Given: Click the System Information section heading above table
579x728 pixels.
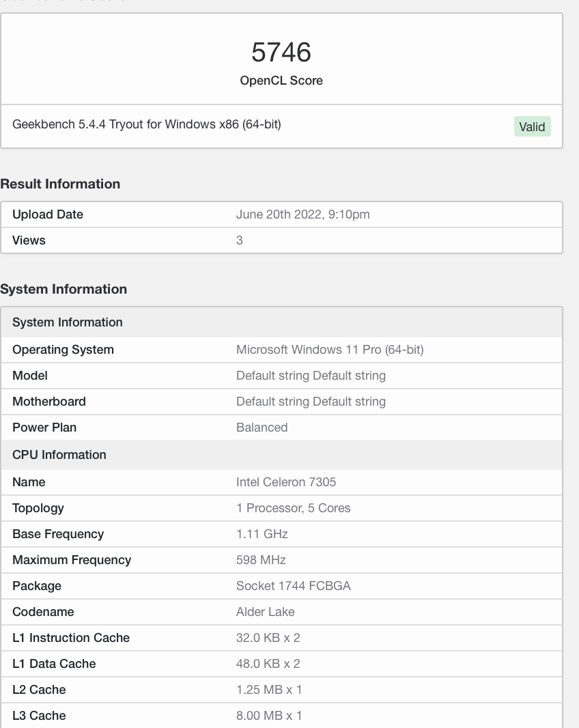Looking at the screenshot, I should point(63,289).
